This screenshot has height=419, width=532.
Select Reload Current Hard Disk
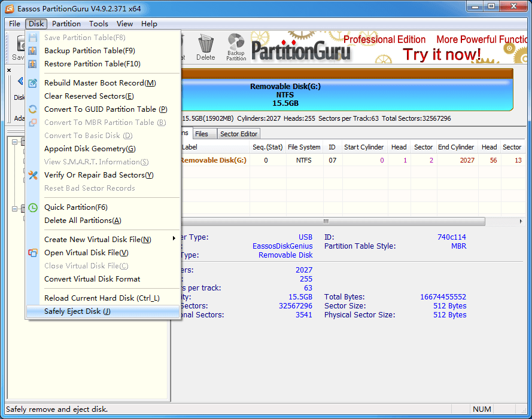[103, 298]
